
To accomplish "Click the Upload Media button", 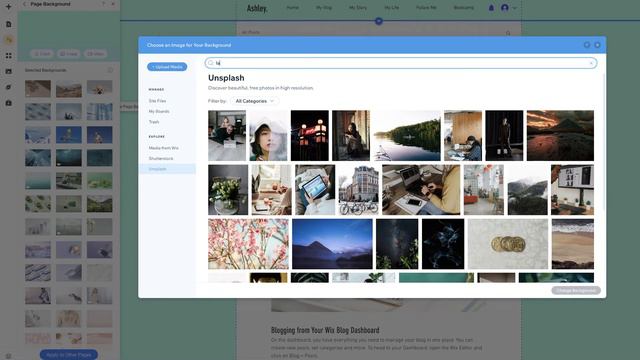I will coord(167,67).
